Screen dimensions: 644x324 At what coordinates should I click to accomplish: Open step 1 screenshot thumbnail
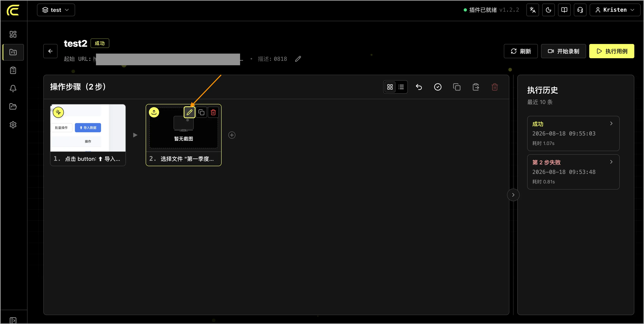(x=88, y=128)
